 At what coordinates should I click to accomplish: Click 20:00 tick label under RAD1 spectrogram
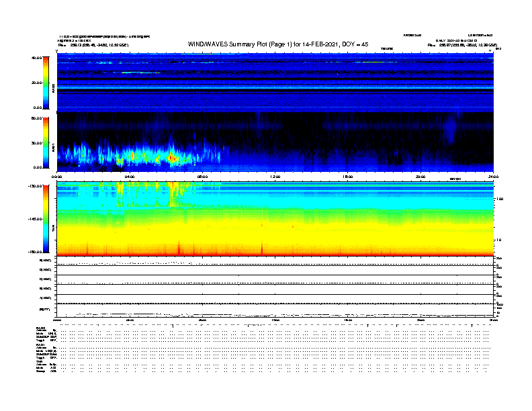pos(420,177)
